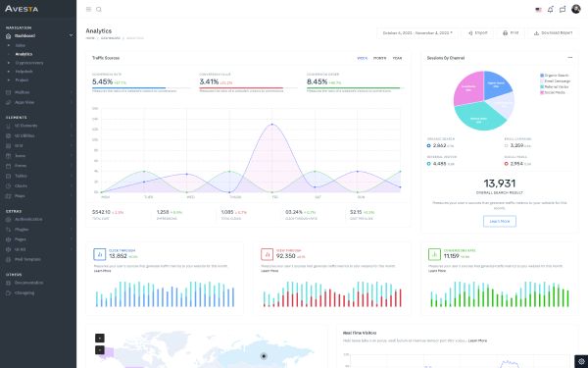Screen dimensions: 588x368
Task: Toggle Organic Search legend swatch
Action: (x=542, y=76)
